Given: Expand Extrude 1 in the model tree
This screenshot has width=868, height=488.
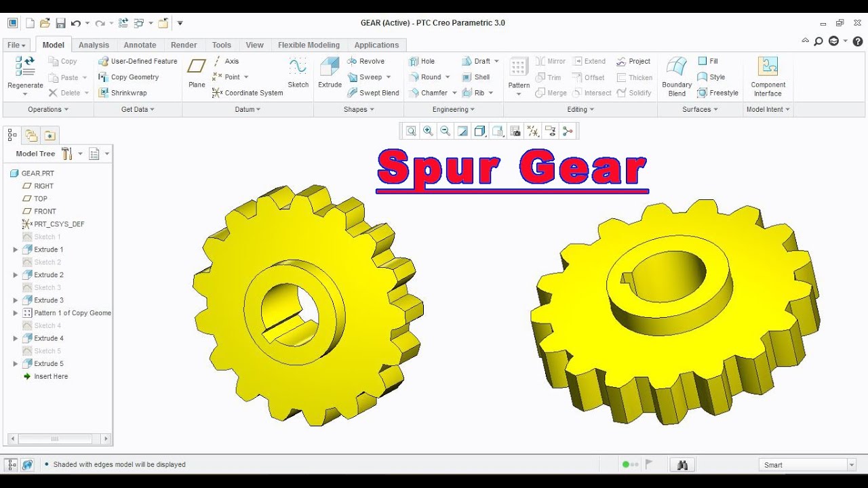Looking at the screenshot, I should click(x=16, y=249).
